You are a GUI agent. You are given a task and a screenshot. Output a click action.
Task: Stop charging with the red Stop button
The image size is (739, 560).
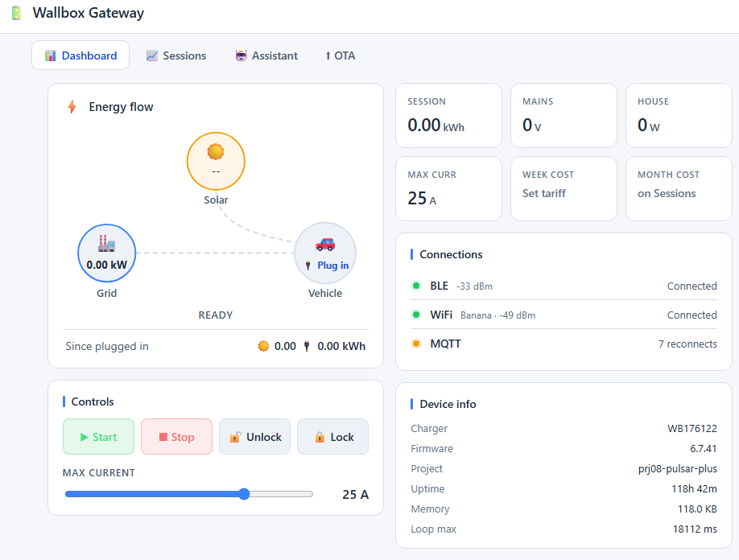coord(177,437)
